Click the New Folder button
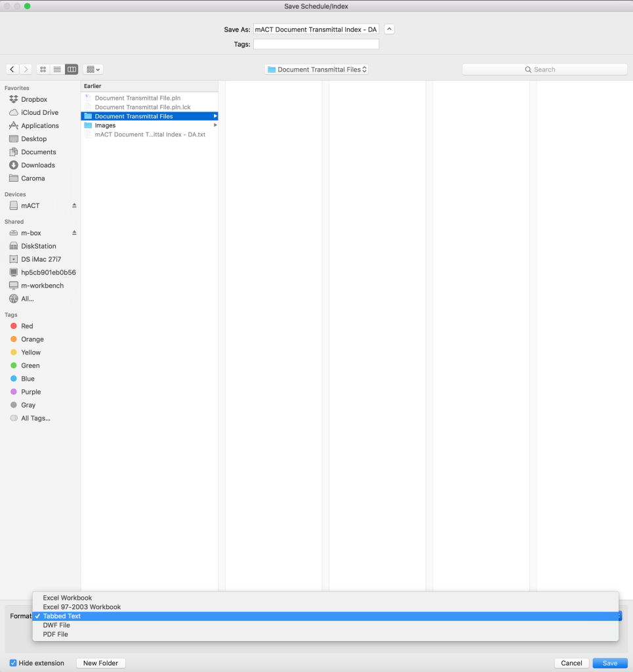The image size is (633, 672). [100, 663]
